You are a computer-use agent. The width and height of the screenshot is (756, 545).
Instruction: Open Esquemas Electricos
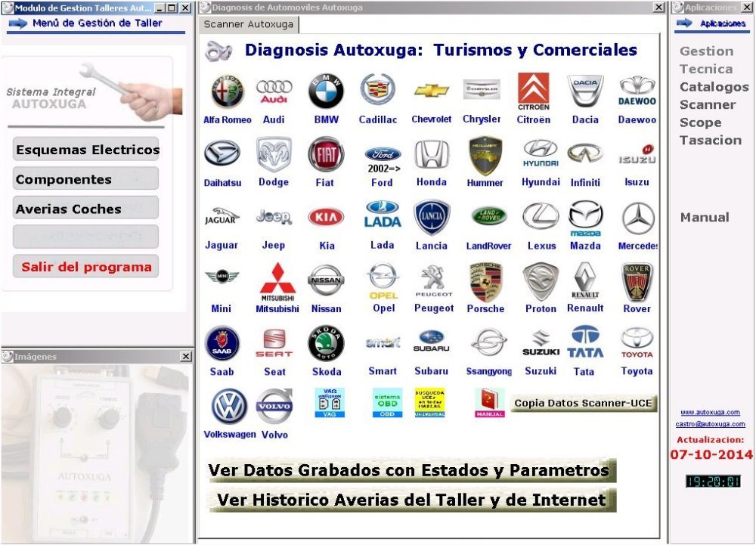point(86,150)
